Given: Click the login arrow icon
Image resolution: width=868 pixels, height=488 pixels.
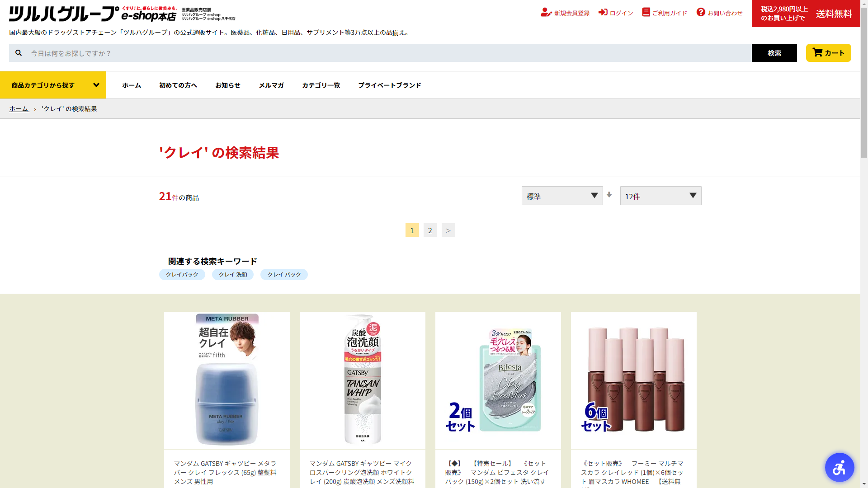Looking at the screenshot, I should 603,12.
